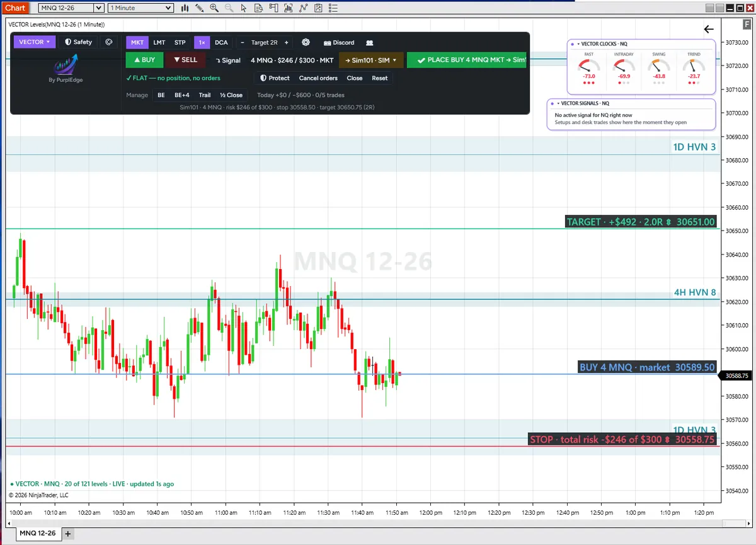Click the second gray window link button

720,8
